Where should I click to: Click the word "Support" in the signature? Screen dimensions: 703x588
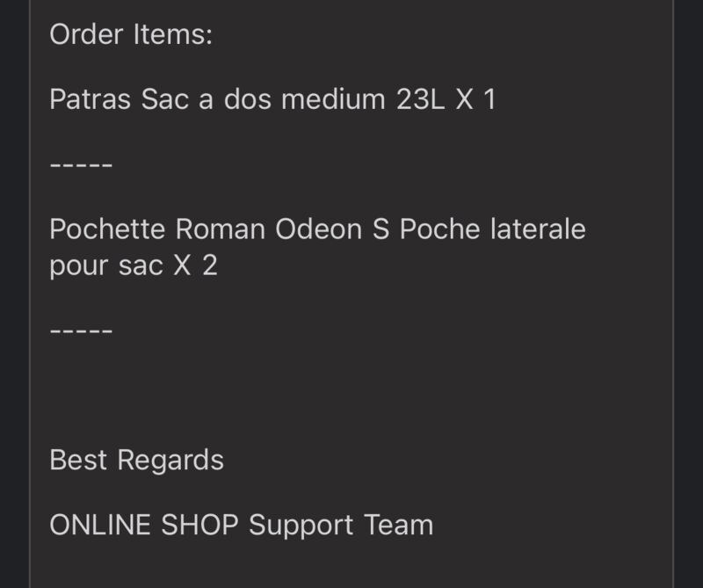(301, 526)
